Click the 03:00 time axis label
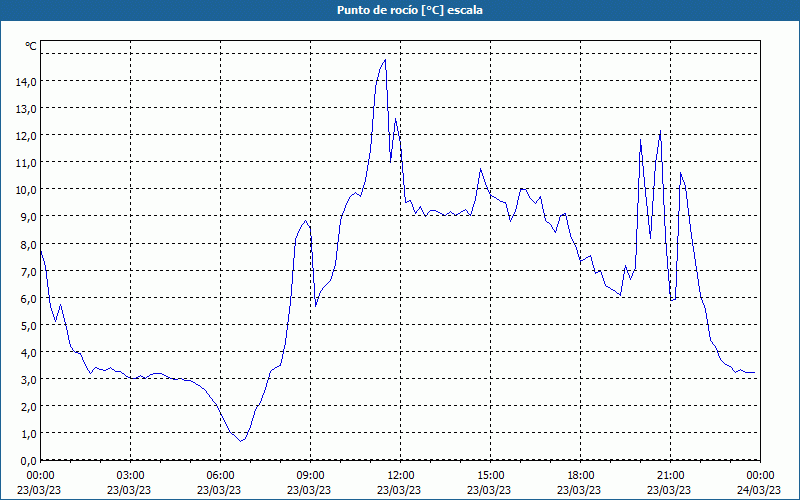This screenshot has height=500, width=800. click(x=131, y=476)
